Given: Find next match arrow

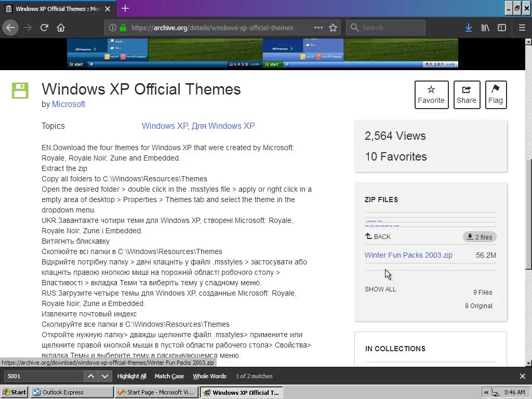Looking at the screenshot, I should 105,376.
